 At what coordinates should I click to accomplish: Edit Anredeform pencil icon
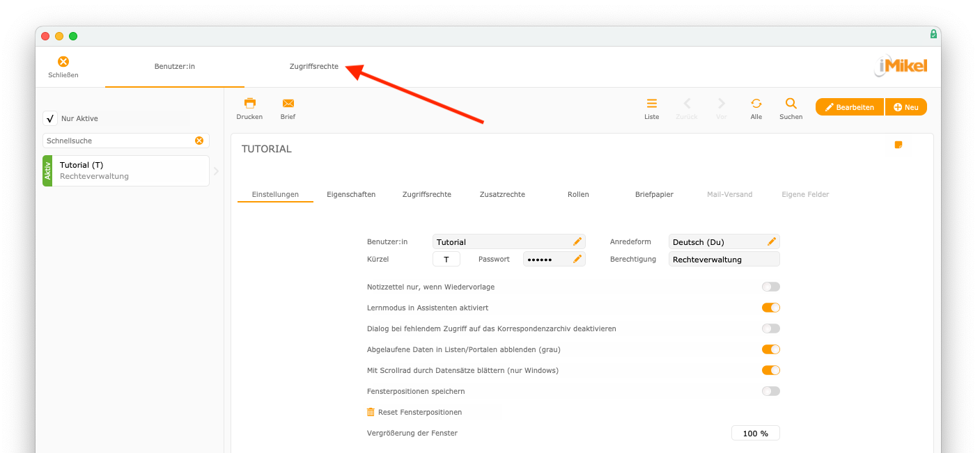point(771,241)
